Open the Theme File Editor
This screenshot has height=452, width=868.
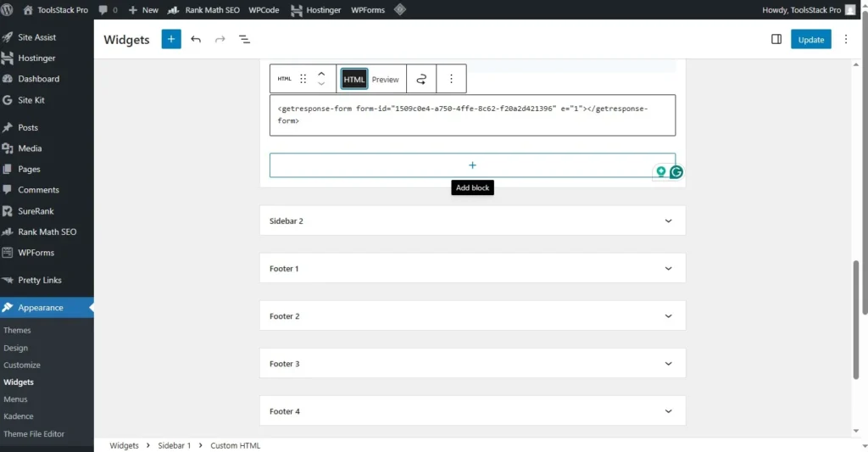[x=34, y=433]
